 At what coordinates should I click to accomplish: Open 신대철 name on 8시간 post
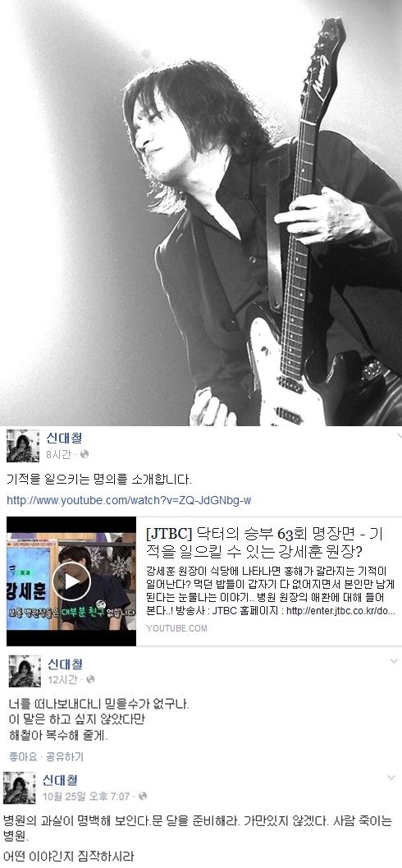click(x=64, y=439)
